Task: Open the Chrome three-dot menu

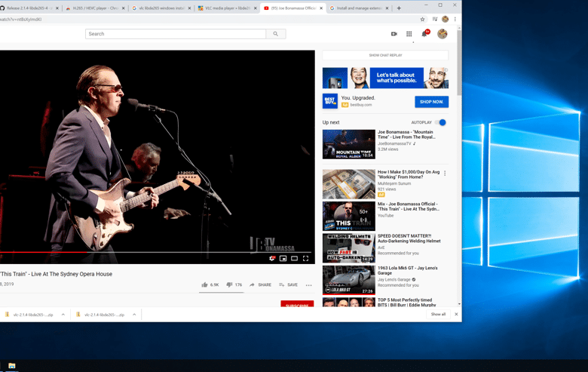Action: click(455, 19)
